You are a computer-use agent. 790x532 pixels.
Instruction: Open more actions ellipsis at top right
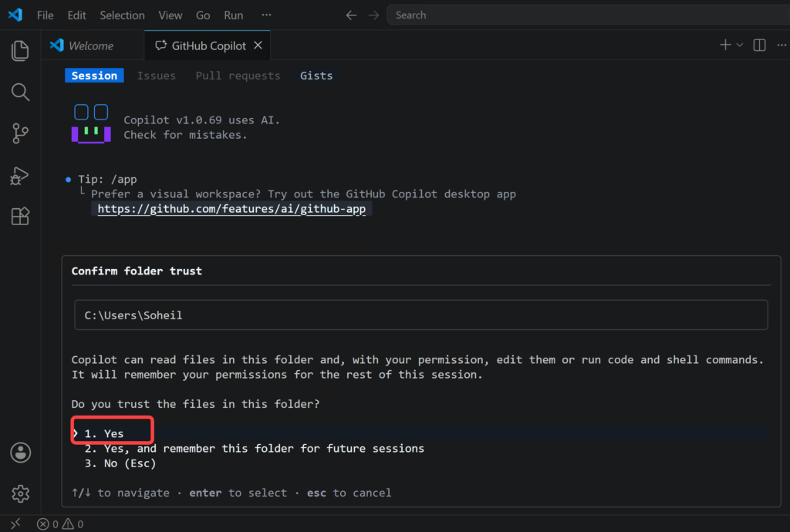(782, 45)
